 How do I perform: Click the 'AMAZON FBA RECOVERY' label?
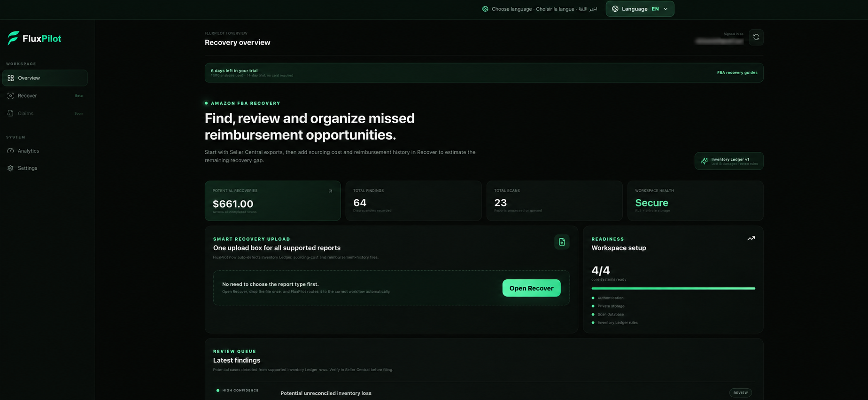(x=245, y=103)
